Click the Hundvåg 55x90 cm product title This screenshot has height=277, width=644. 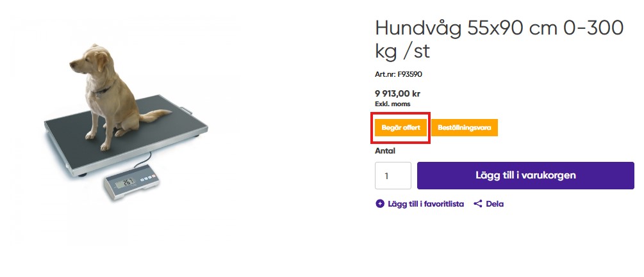499,40
